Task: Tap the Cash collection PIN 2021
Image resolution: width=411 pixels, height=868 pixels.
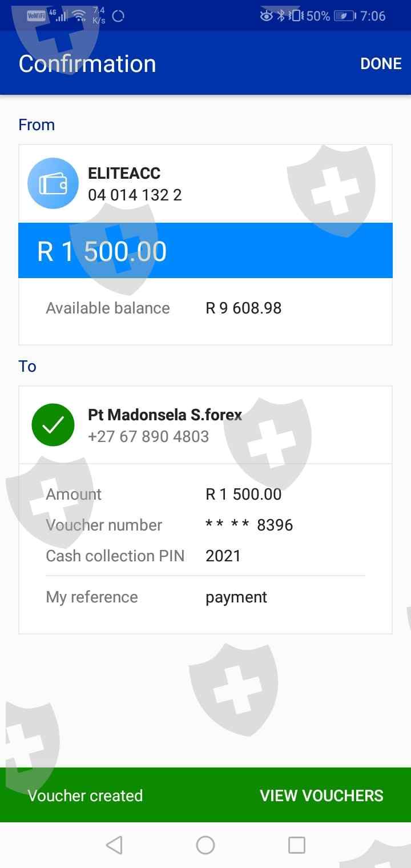Action: pyautogui.click(x=223, y=556)
